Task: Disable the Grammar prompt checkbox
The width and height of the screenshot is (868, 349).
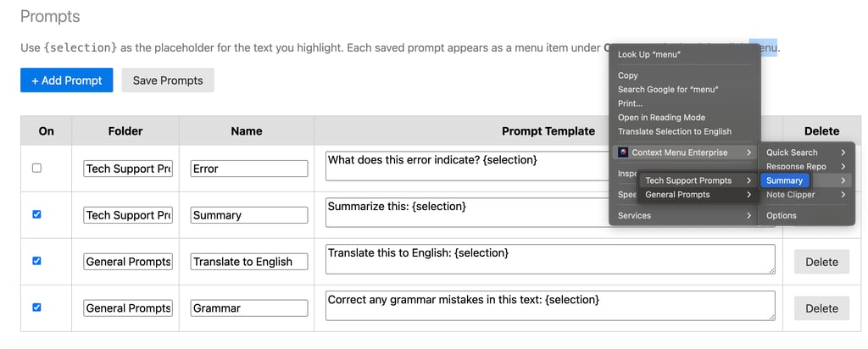Action: coord(36,307)
